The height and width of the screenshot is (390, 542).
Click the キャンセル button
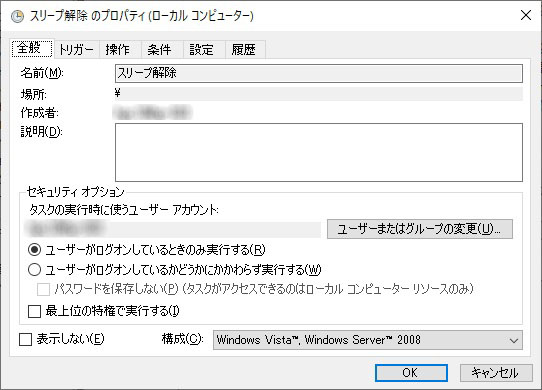point(496,373)
